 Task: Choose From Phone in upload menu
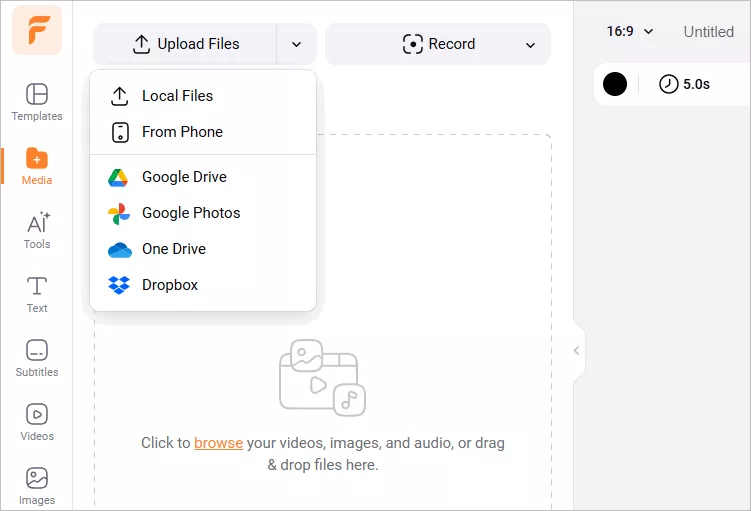coord(203,132)
